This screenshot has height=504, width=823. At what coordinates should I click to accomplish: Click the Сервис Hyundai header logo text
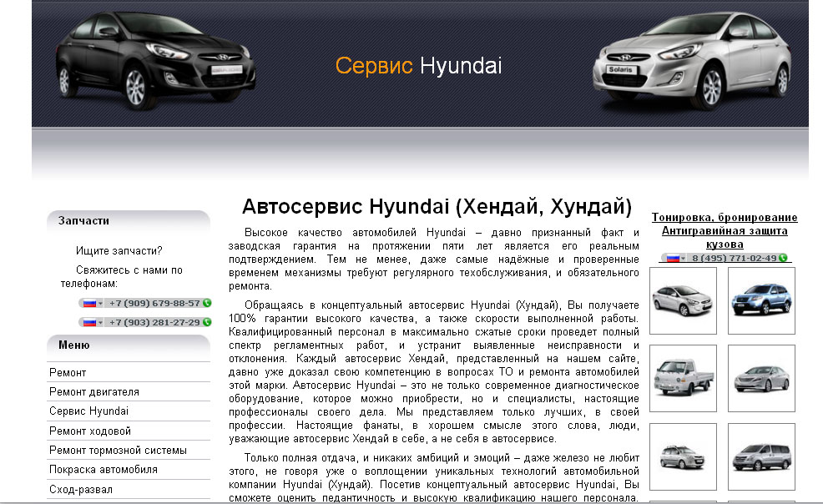coord(418,66)
